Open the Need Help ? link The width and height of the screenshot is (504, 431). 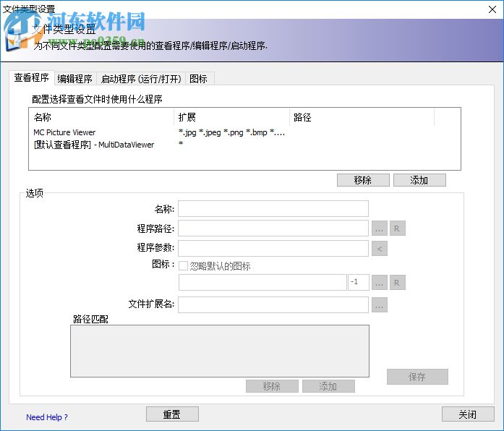(47, 417)
